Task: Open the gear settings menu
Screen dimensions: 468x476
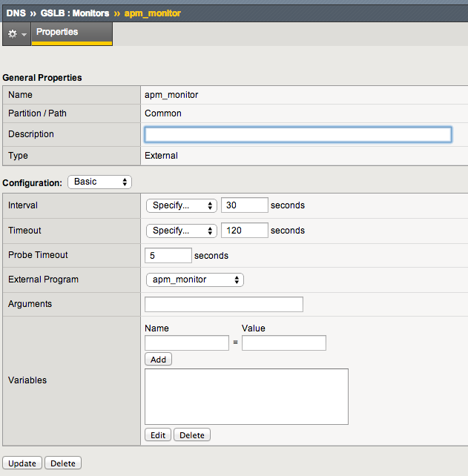Action: click(x=16, y=34)
